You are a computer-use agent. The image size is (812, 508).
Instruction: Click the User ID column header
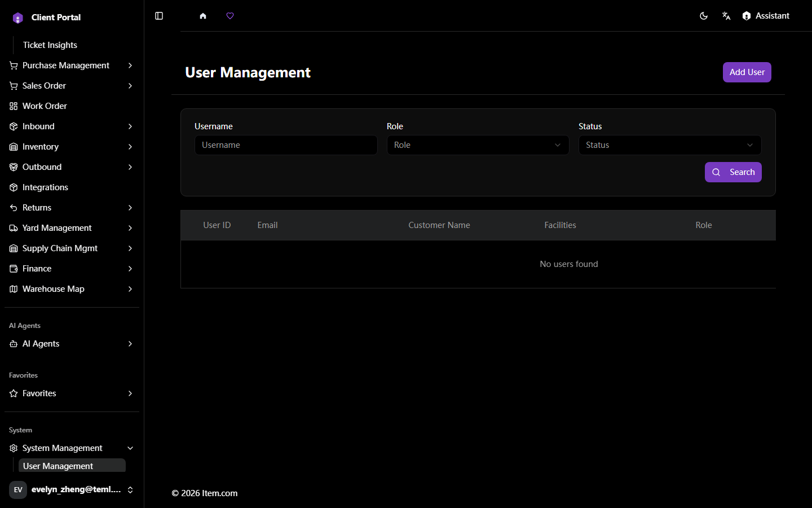pyautogui.click(x=217, y=225)
